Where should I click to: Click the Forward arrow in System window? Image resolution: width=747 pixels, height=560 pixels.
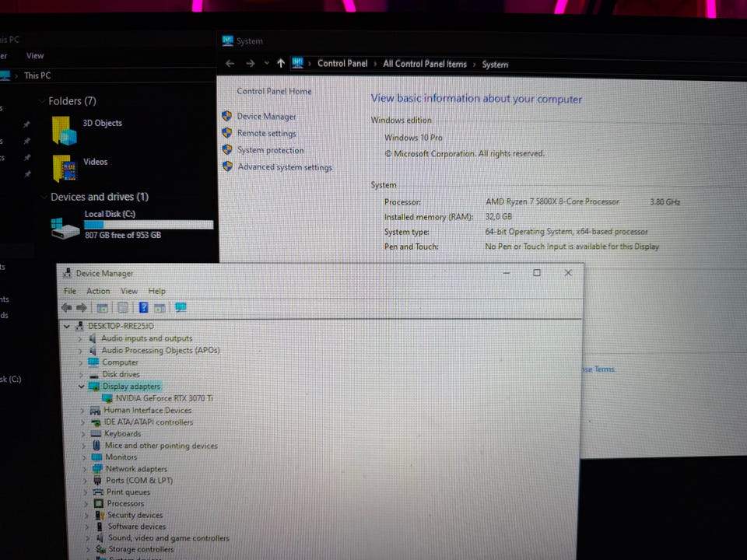click(x=250, y=63)
